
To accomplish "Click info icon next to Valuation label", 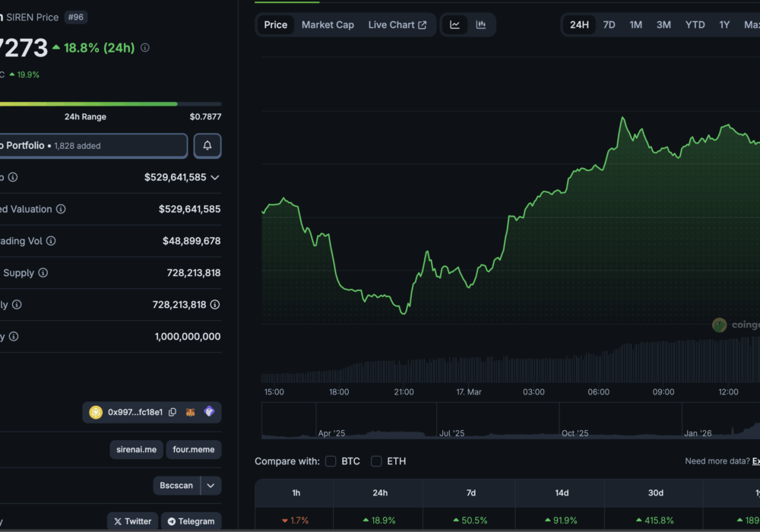I will pyautogui.click(x=61, y=209).
